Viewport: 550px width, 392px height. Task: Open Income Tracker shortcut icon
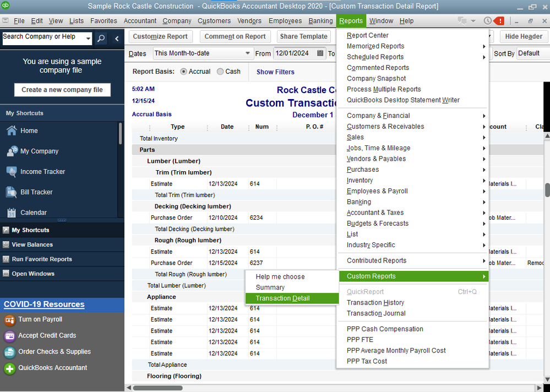coord(12,171)
